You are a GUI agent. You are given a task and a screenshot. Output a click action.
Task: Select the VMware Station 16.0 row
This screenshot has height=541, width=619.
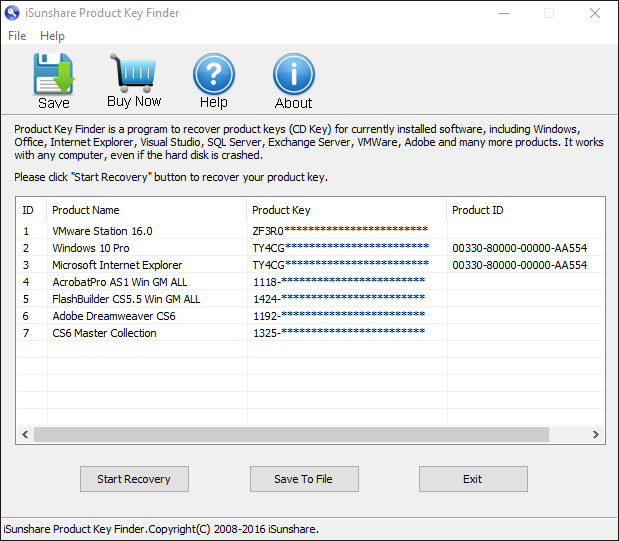tap(311, 231)
